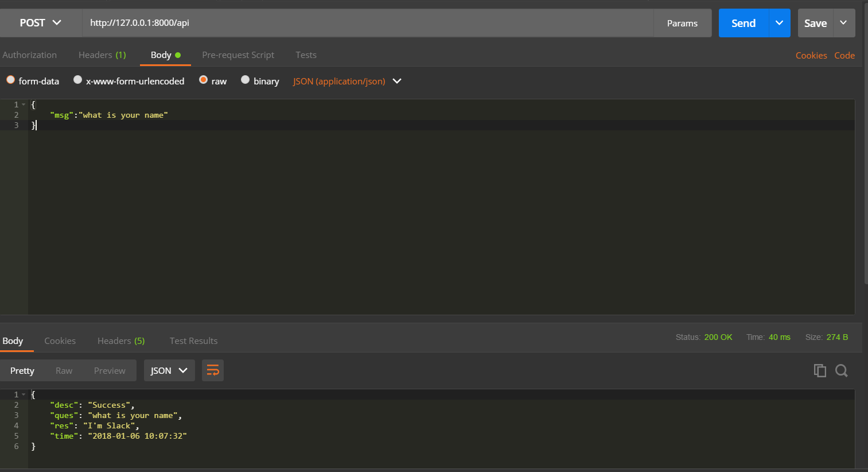Click the Save button
The width and height of the screenshot is (868, 472).
click(815, 23)
